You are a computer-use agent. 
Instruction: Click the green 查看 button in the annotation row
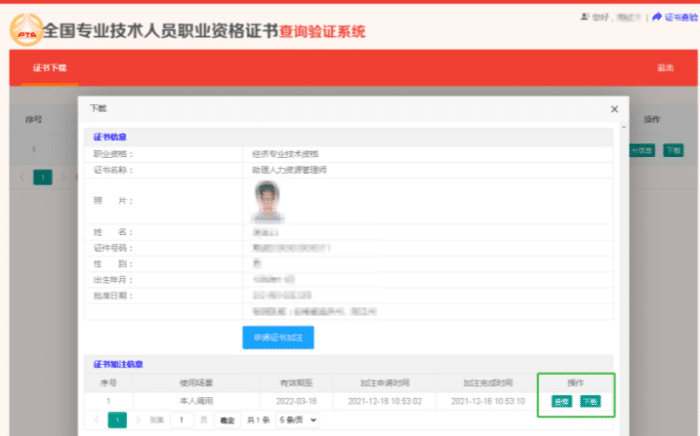click(x=562, y=401)
